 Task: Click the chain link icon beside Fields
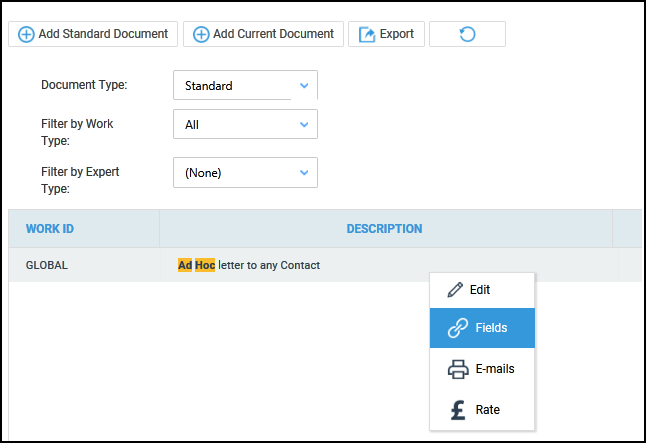click(x=457, y=328)
